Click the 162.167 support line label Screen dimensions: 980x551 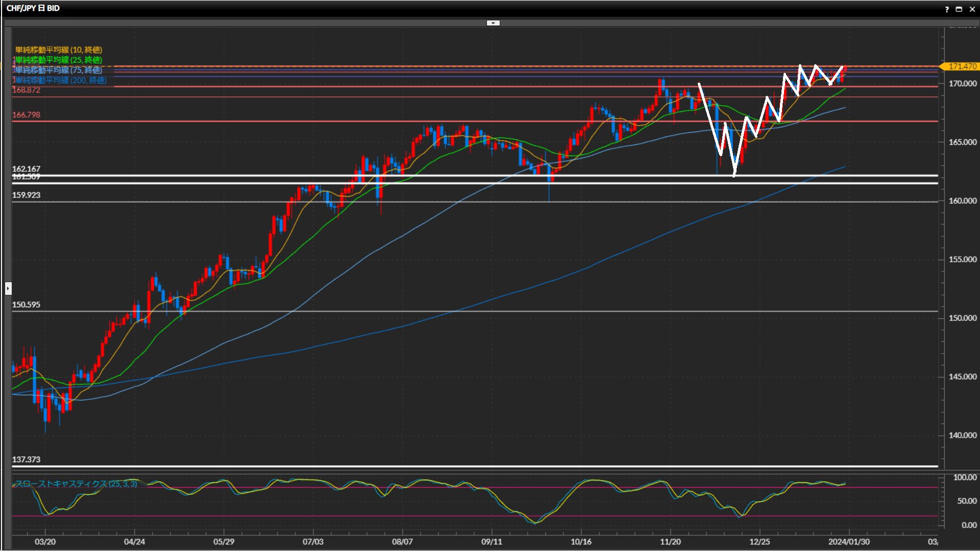pyautogui.click(x=26, y=169)
